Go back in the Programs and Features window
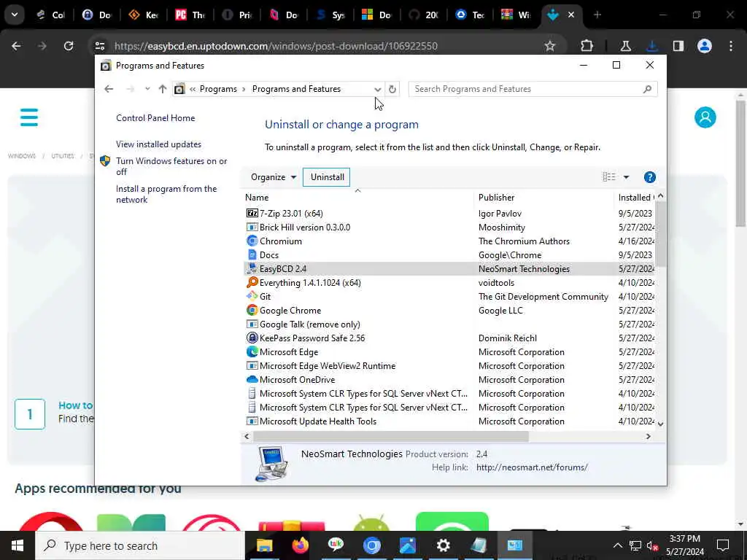This screenshot has height=560, width=747. pyautogui.click(x=109, y=89)
